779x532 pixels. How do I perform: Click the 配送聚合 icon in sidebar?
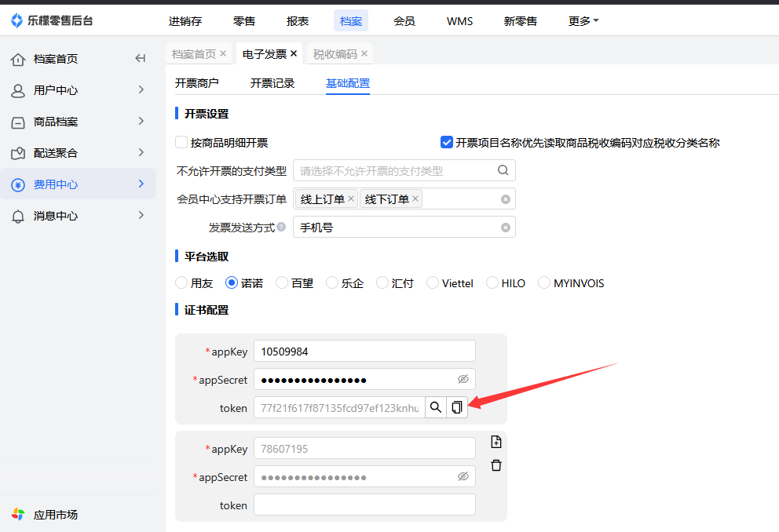pos(18,153)
